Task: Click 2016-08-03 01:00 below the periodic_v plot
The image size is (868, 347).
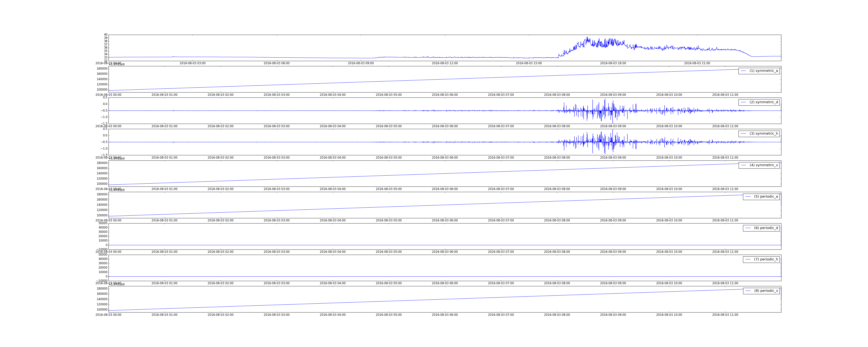Action: (164, 315)
